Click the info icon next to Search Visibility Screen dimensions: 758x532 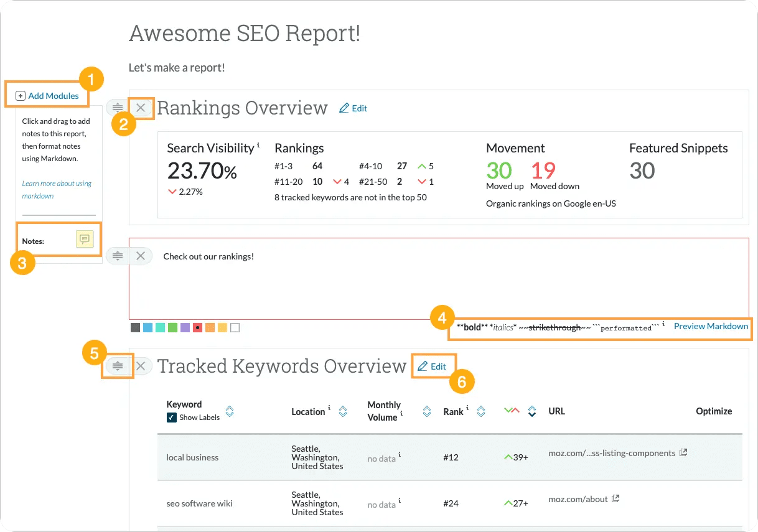tap(258, 146)
